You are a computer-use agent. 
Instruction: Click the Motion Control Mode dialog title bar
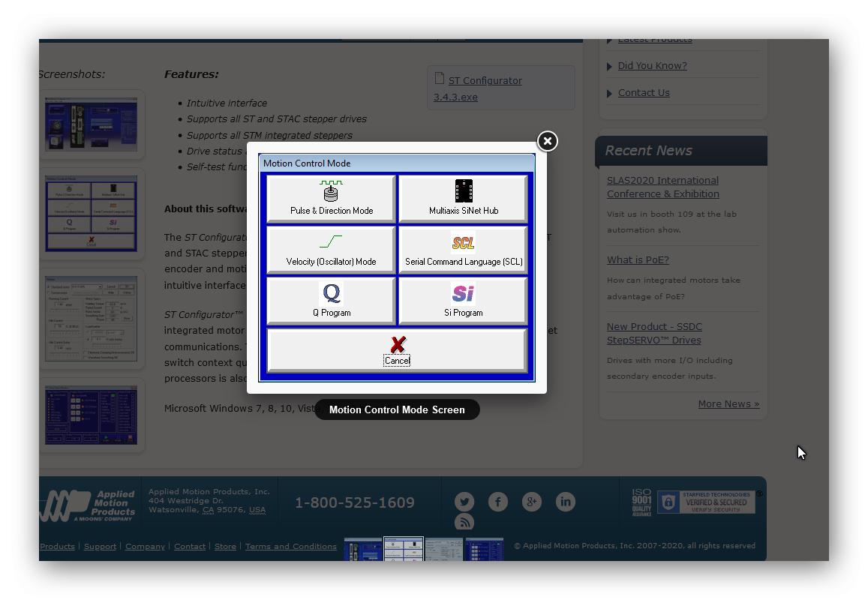(397, 163)
